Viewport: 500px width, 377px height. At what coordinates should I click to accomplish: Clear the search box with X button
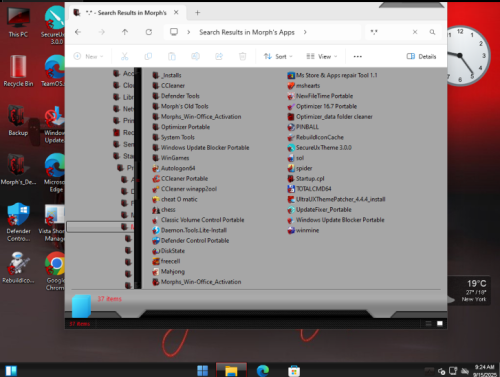pos(415,32)
